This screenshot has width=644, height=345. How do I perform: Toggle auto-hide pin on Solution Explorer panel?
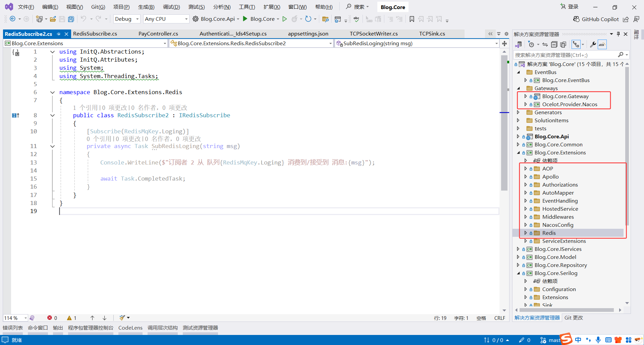[618, 34]
